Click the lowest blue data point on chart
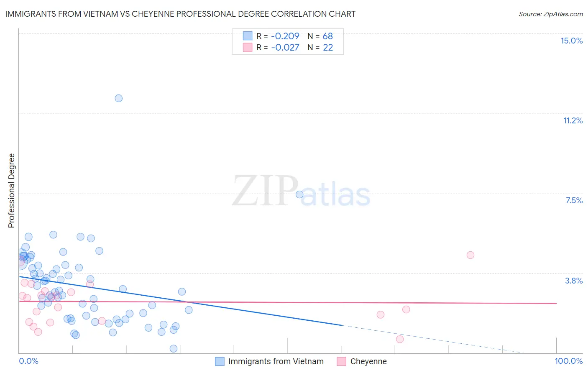This screenshot has height=373, width=588. coord(174,349)
